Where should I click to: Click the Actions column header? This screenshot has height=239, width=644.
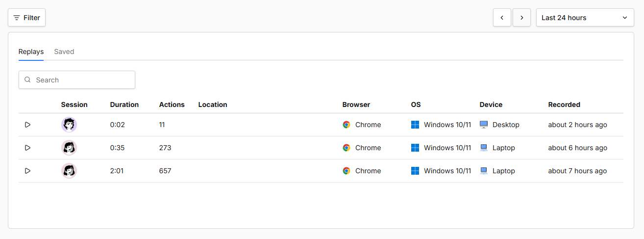172,105
